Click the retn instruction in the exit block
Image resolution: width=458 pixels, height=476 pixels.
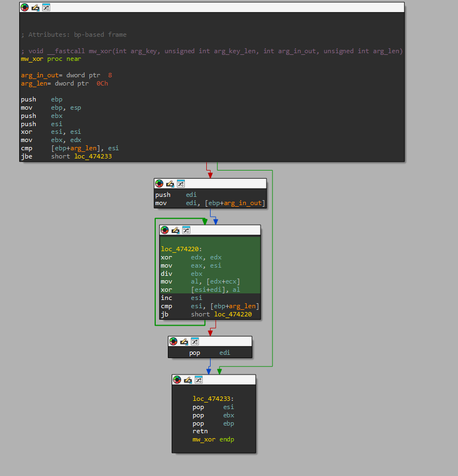tap(200, 431)
